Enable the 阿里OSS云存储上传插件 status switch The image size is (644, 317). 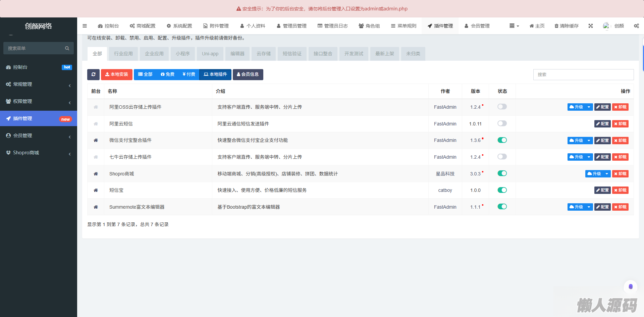click(502, 107)
